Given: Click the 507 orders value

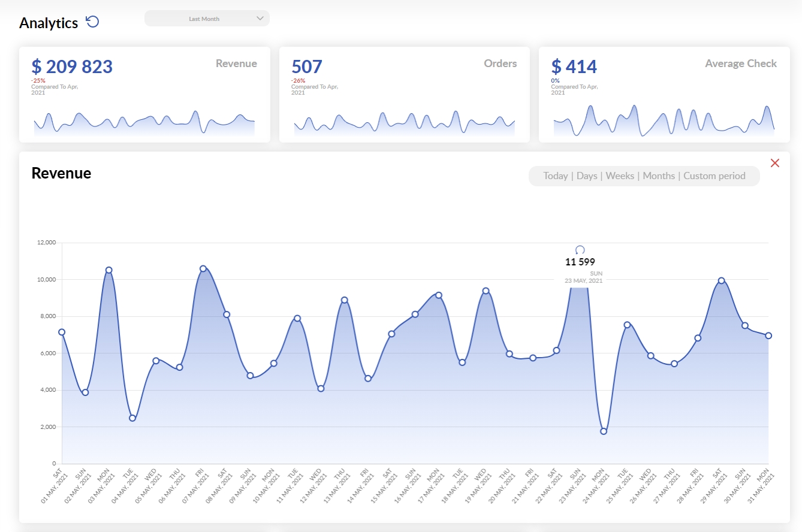Looking at the screenshot, I should click(x=307, y=66).
